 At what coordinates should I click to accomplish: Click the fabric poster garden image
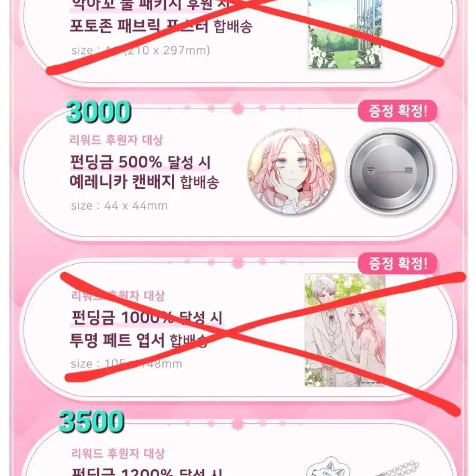point(345,34)
